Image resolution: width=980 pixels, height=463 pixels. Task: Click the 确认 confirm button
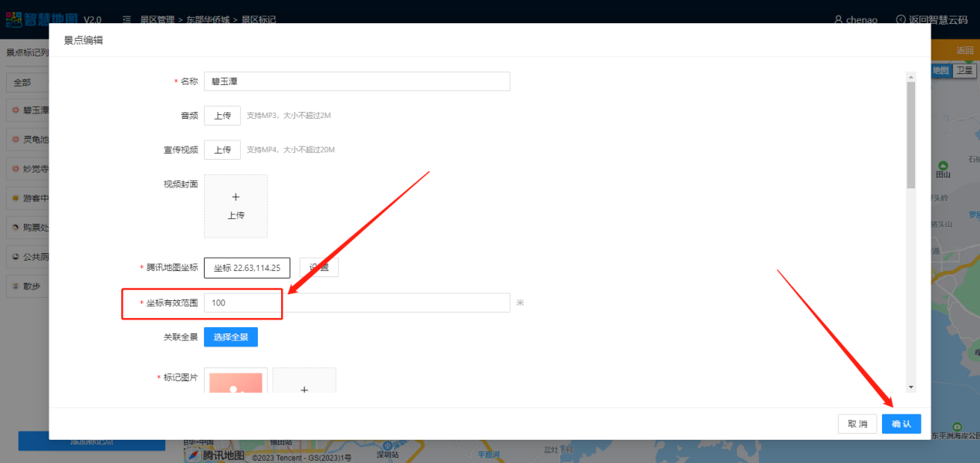pyautogui.click(x=901, y=424)
